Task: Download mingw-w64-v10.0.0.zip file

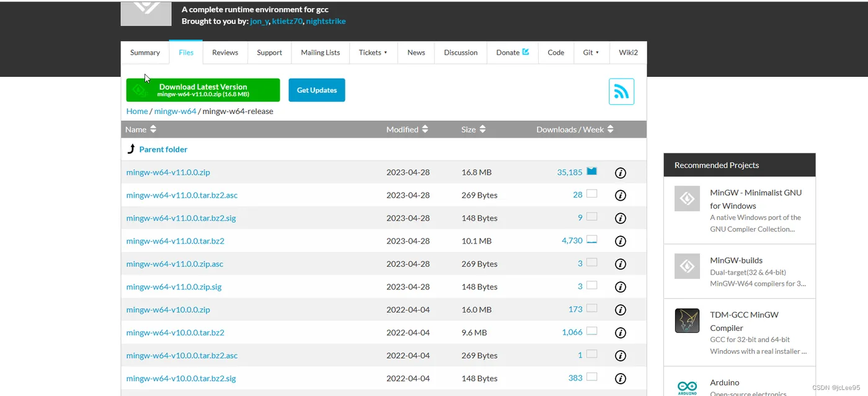Action: [168, 310]
